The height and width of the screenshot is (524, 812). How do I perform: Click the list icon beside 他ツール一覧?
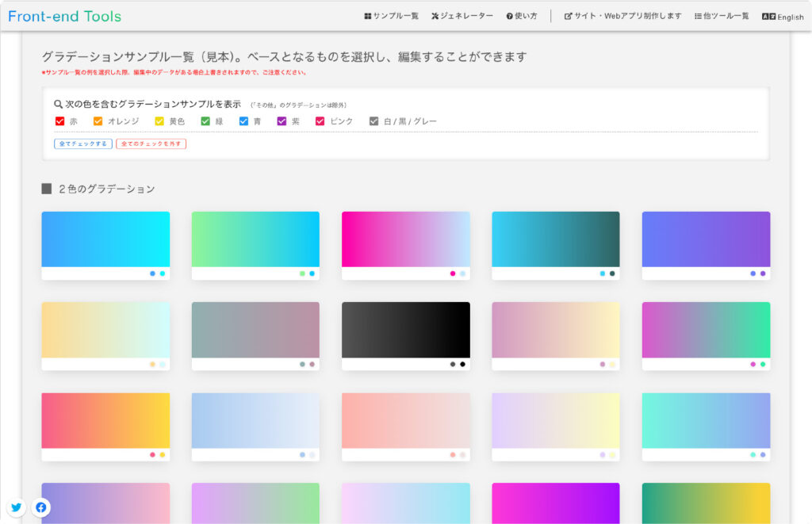point(698,16)
